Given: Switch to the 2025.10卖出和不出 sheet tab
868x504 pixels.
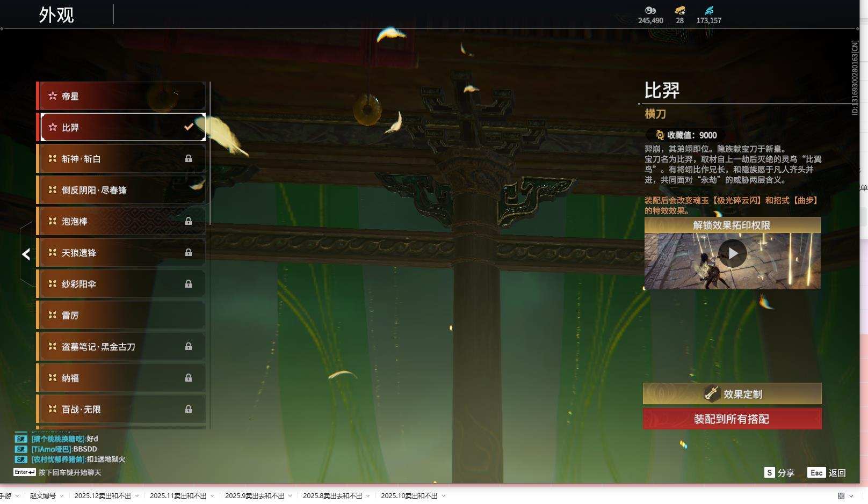Looking at the screenshot, I should tap(409, 496).
